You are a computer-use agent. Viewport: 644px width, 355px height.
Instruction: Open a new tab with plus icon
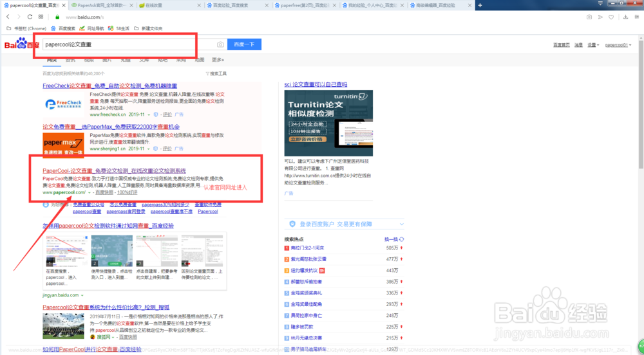click(x=480, y=5)
